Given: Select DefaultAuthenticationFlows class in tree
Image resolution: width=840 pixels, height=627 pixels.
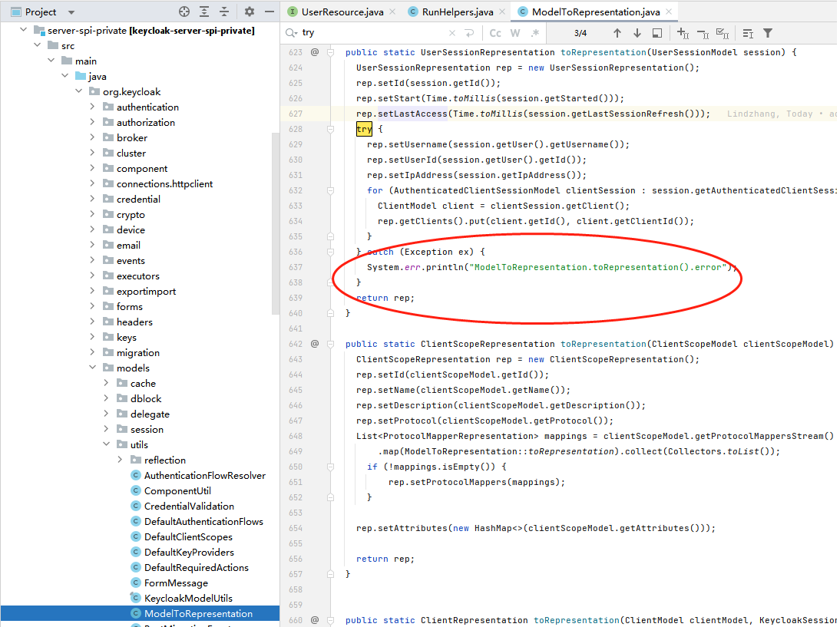Looking at the screenshot, I should coord(203,522).
